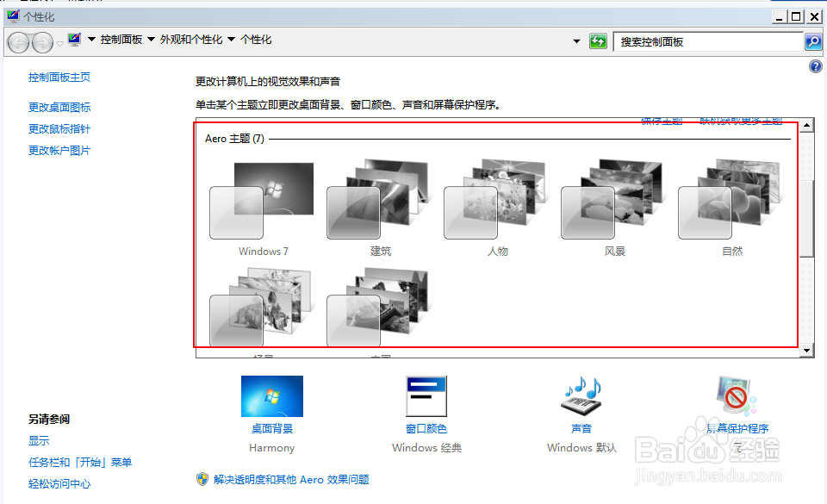
Task: Open 更改桌面图标 link
Action: point(59,108)
